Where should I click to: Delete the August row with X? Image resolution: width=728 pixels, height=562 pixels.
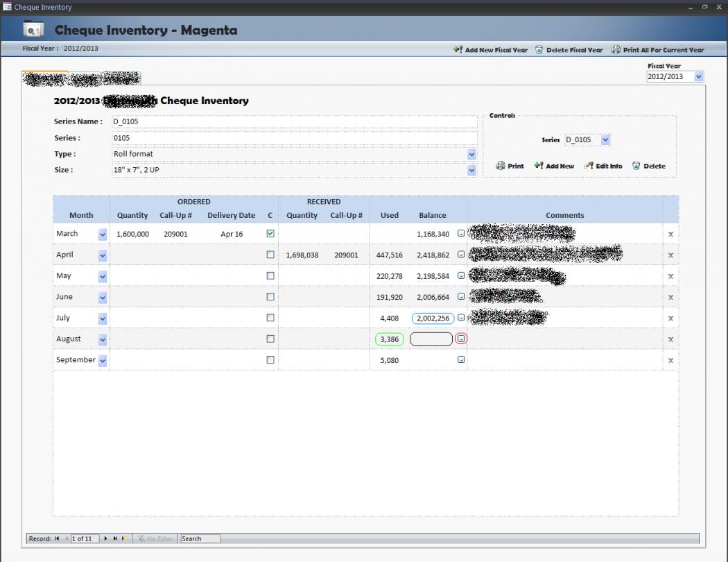(670, 339)
